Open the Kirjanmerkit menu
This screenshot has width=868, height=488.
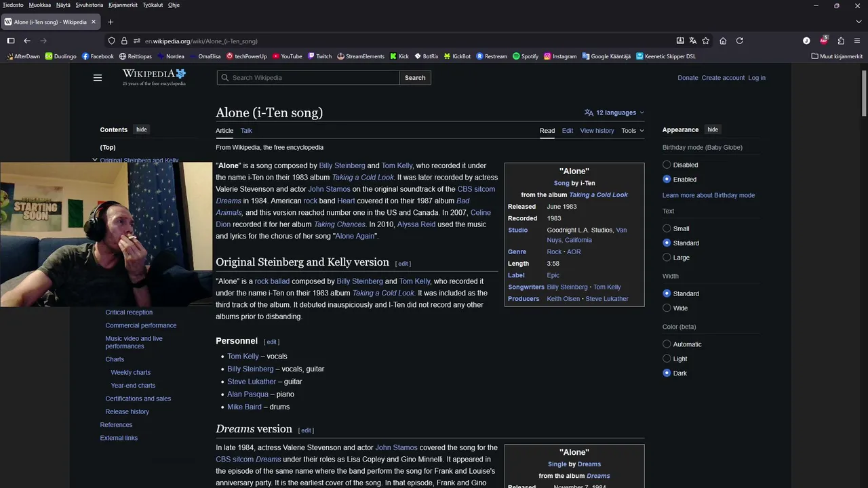tap(123, 5)
